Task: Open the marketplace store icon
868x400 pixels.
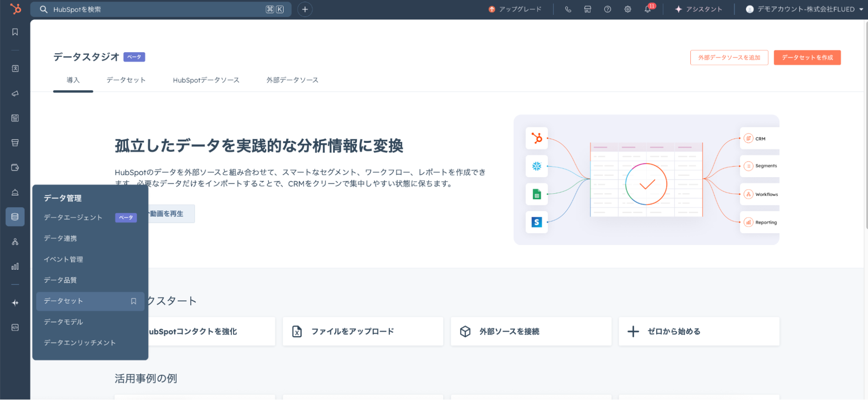Action: tap(587, 9)
